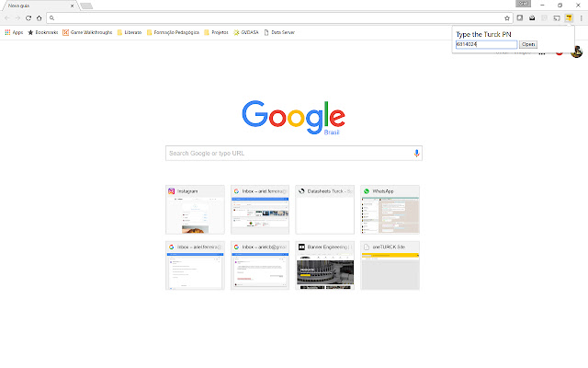Open a new tab with the new-tab button
588x368 pixels.
pos(86,6)
